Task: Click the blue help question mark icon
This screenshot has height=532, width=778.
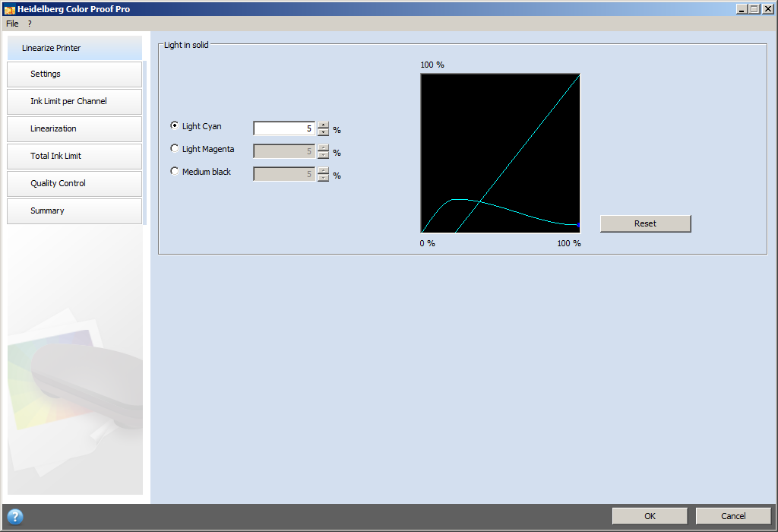Action: tap(15, 517)
